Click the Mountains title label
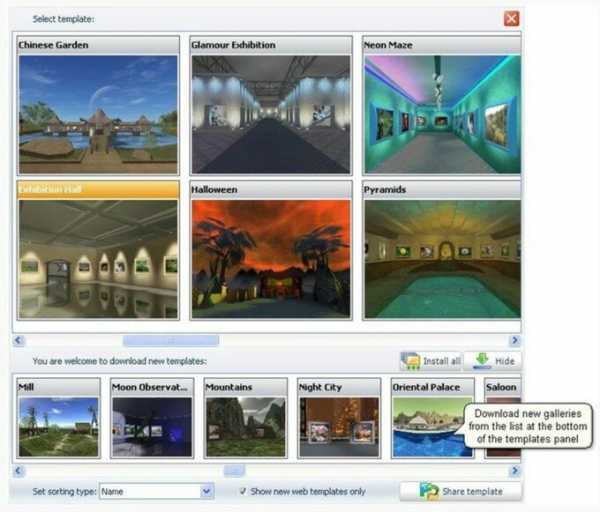The image size is (600, 512). (x=228, y=387)
